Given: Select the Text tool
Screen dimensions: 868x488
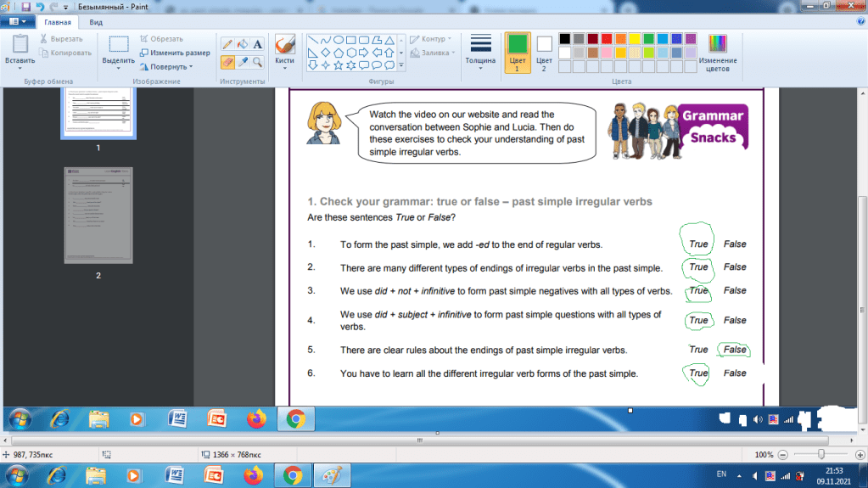Looking at the screenshot, I should (x=257, y=43).
